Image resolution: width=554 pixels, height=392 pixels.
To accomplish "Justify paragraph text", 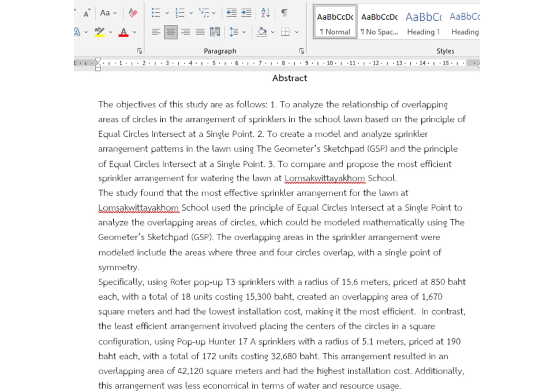I will point(200,32).
